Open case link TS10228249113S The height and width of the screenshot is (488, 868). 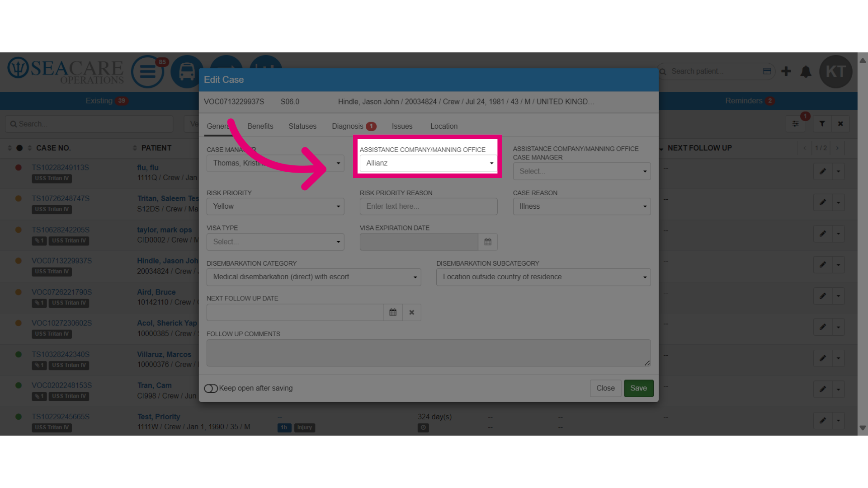[60, 168]
